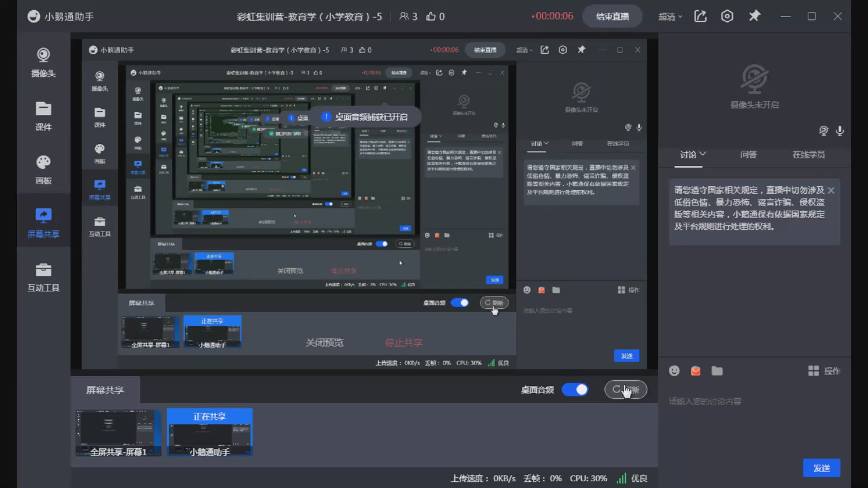This screenshot has width=868, height=488.
Task: Click the share icon in title bar
Action: (700, 16)
